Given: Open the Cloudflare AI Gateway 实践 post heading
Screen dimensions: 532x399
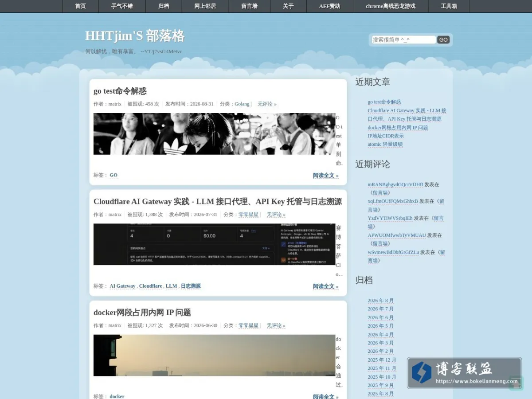Looking at the screenshot, I should (218, 201).
